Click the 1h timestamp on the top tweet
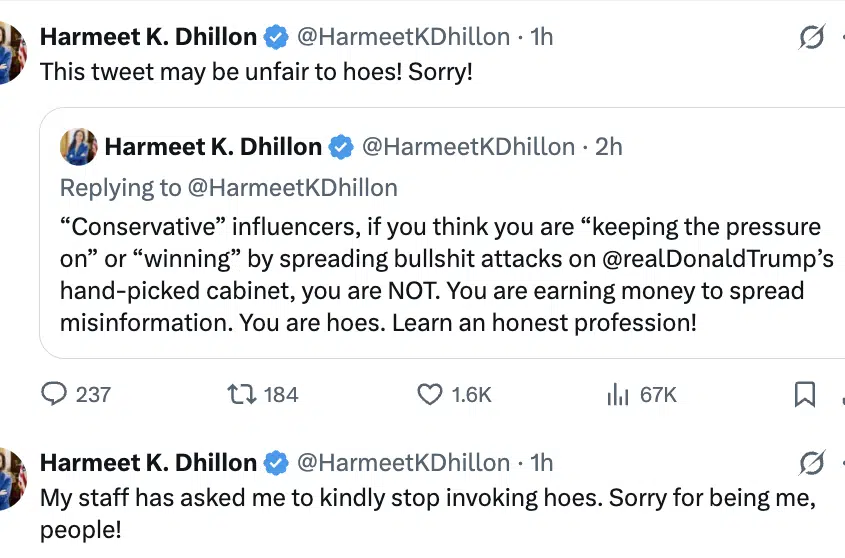This screenshot has height=558, width=845. click(x=541, y=38)
